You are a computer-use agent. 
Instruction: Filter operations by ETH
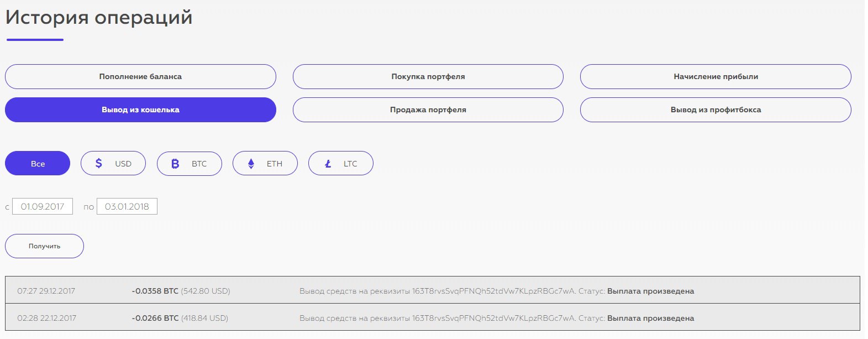[x=265, y=163]
